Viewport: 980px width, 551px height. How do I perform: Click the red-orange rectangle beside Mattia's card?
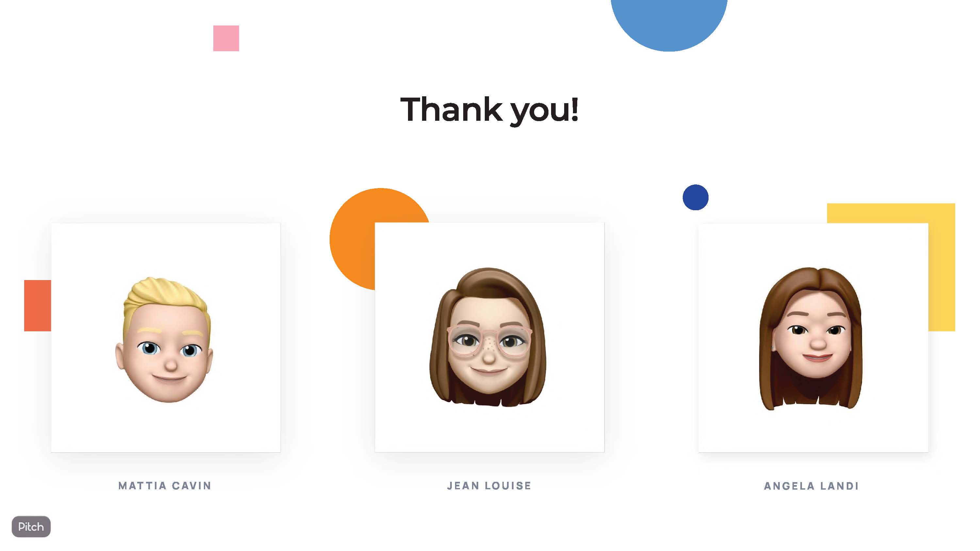click(x=37, y=305)
